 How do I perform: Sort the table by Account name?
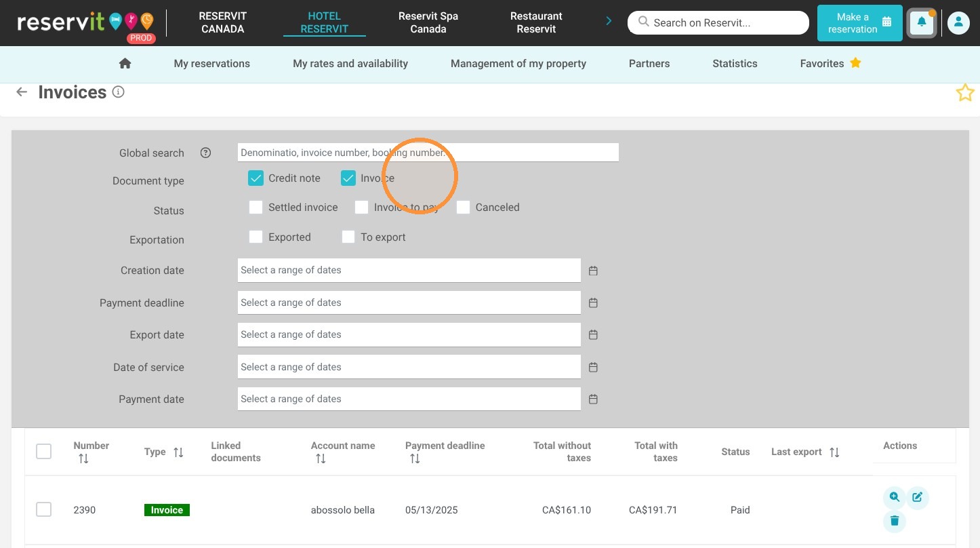tap(321, 459)
